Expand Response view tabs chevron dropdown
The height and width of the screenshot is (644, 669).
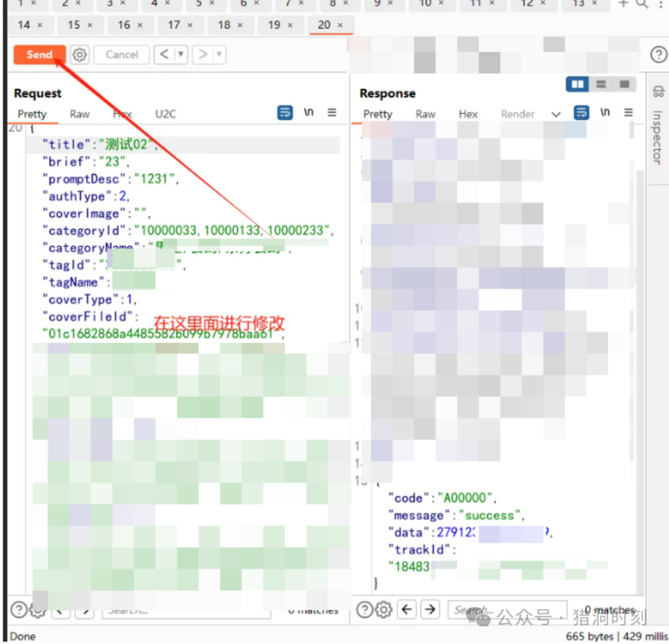[556, 114]
